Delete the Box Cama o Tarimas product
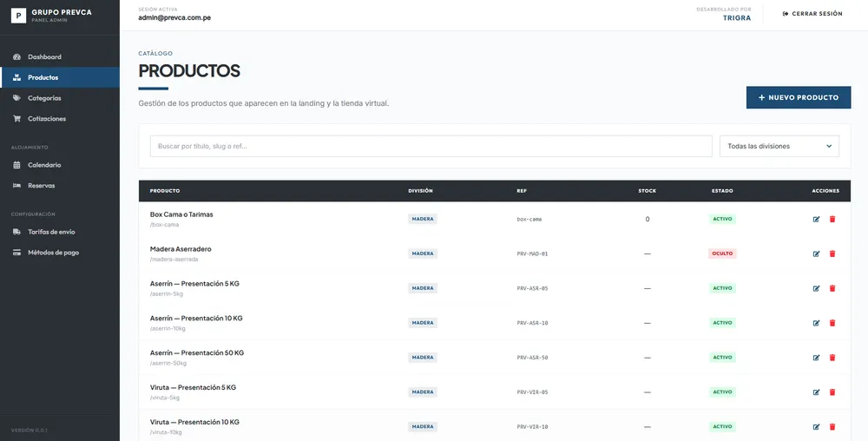This screenshot has width=868, height=441. (x=832, y=219)
